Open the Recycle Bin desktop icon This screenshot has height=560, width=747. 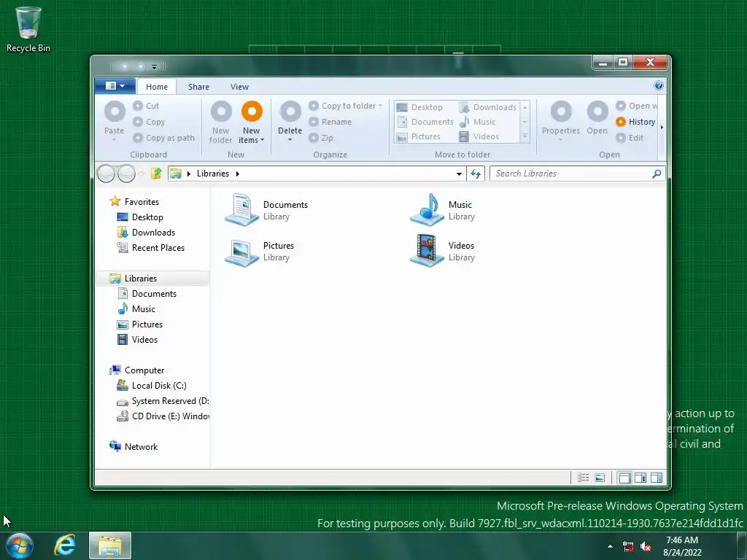pyautogui.click(x=28, y=29)
